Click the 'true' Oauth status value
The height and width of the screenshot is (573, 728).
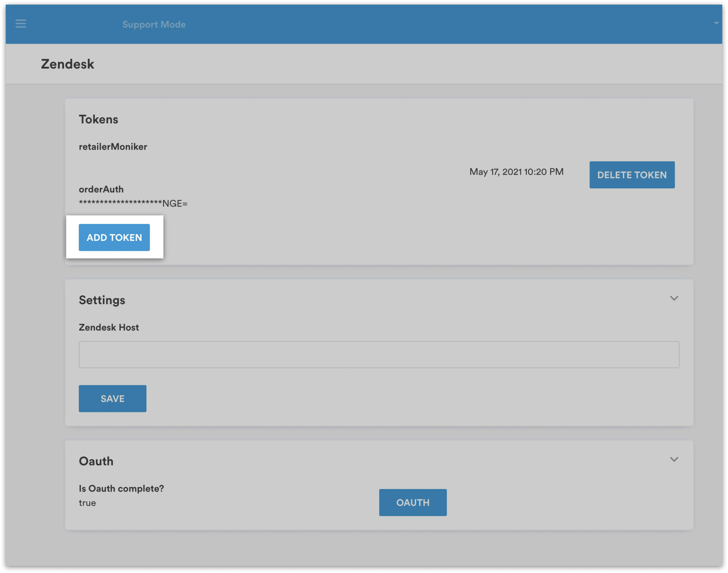click(87, 503)
